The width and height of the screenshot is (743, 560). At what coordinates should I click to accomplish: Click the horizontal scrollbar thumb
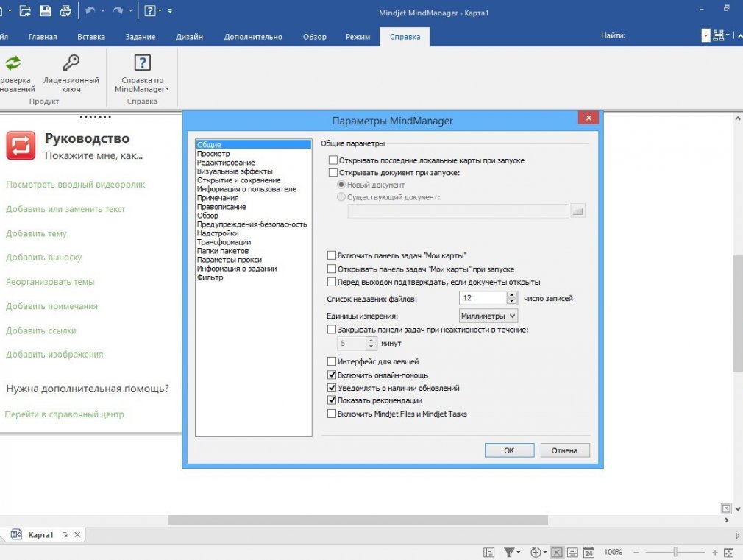358,520
